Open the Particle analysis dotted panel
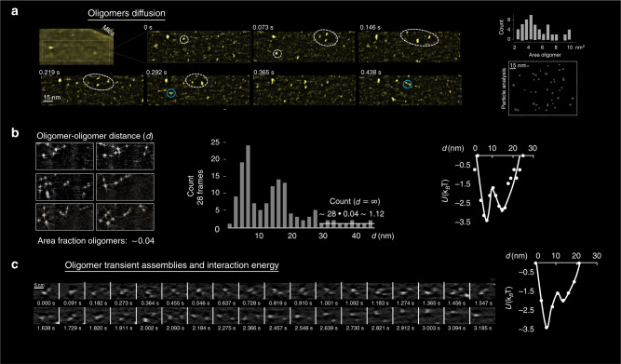The image size is (621, 364). [542, 88]
